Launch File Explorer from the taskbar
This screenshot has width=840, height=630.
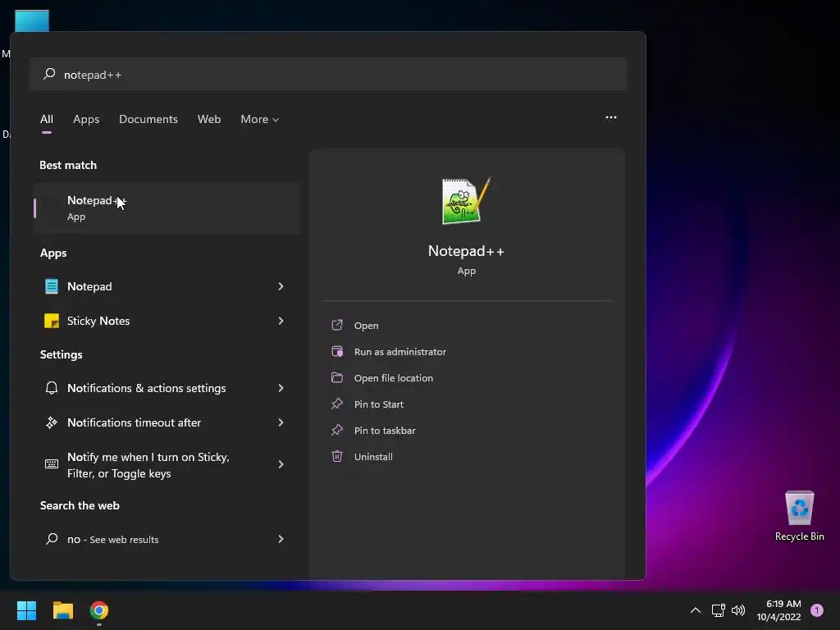click(x=62, y=610)
